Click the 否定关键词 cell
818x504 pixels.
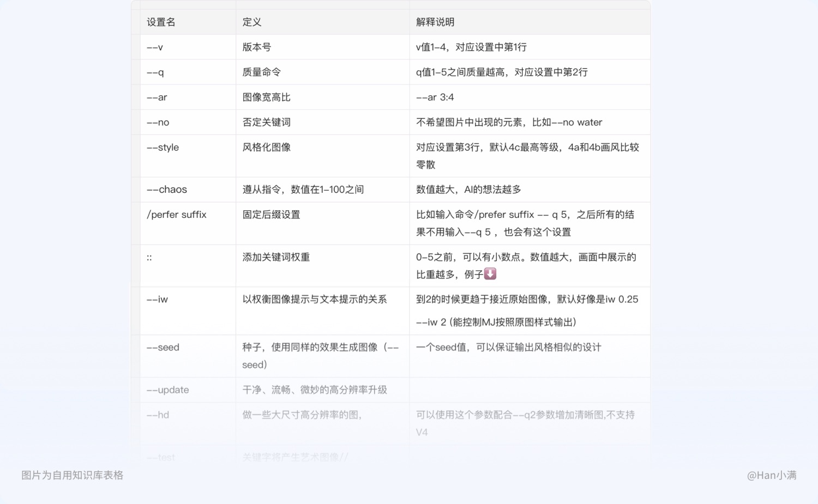pyautogui.click(x=323, y=123)
